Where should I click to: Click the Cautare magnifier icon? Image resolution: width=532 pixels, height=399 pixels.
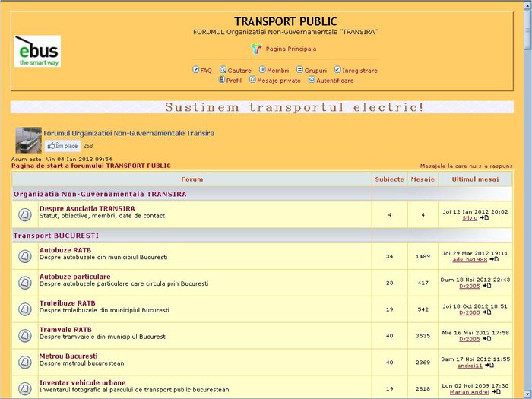click(223, 70)
